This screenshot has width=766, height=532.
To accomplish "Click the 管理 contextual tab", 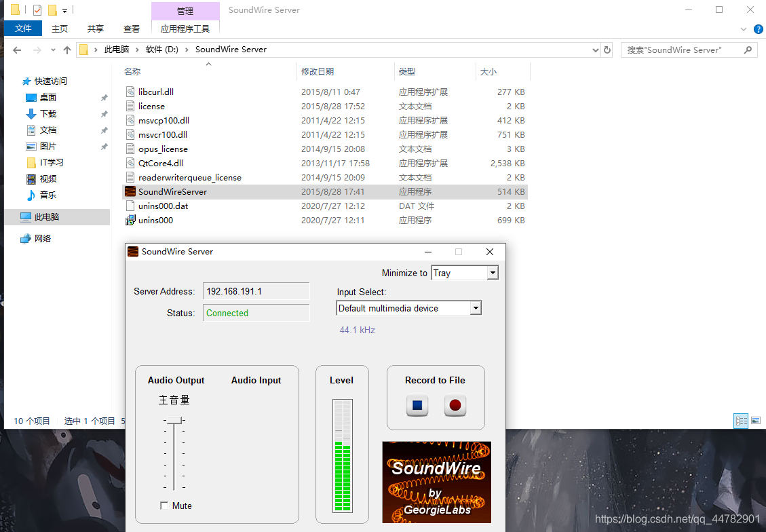I will (185, 11).
